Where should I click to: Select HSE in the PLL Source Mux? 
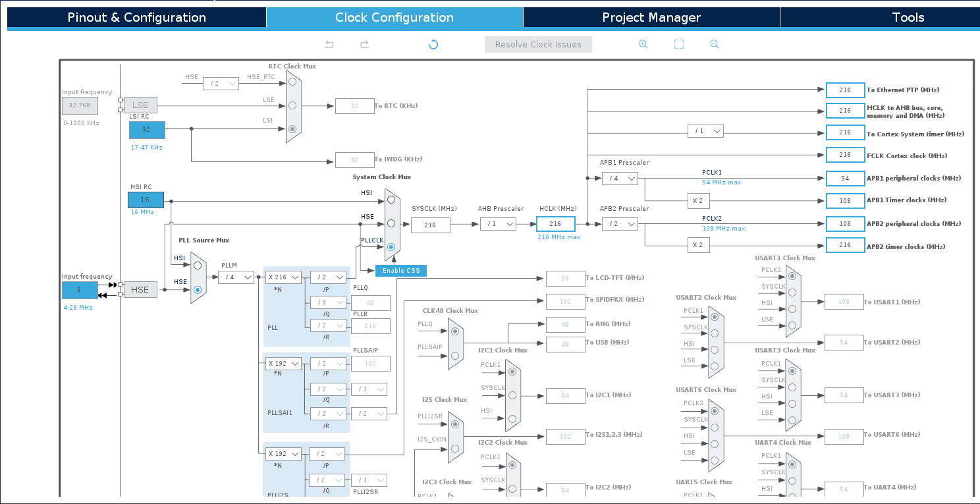[197, 289]
